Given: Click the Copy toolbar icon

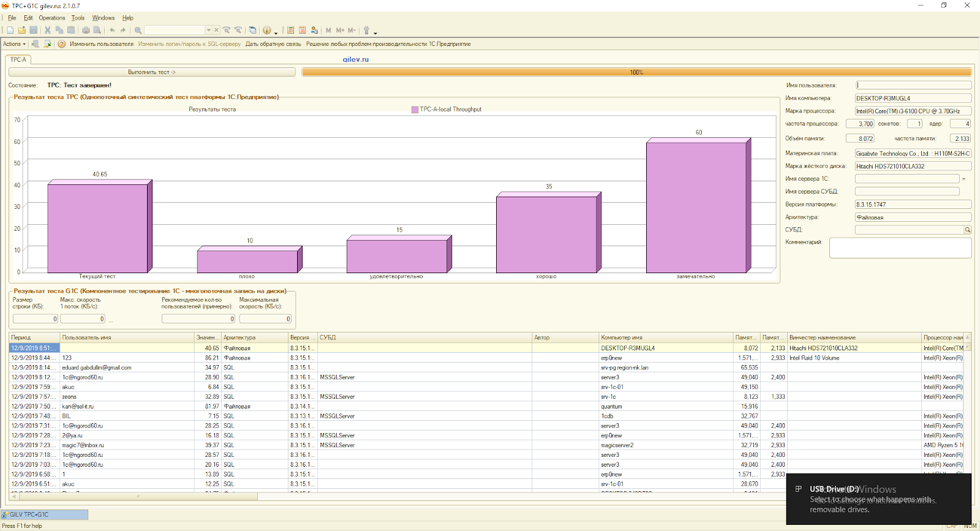Looking at the screenshot, I should (59, 30).
